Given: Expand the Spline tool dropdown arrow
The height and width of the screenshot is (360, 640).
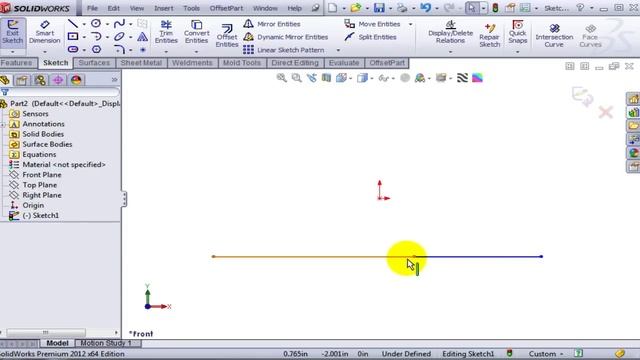Looking at the screenshot, I should (130, 24).
